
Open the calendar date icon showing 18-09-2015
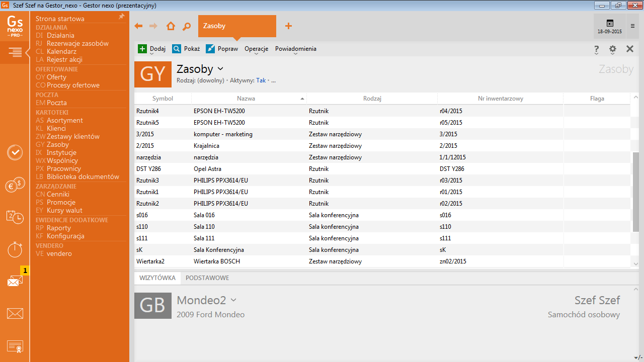point(609,26)
